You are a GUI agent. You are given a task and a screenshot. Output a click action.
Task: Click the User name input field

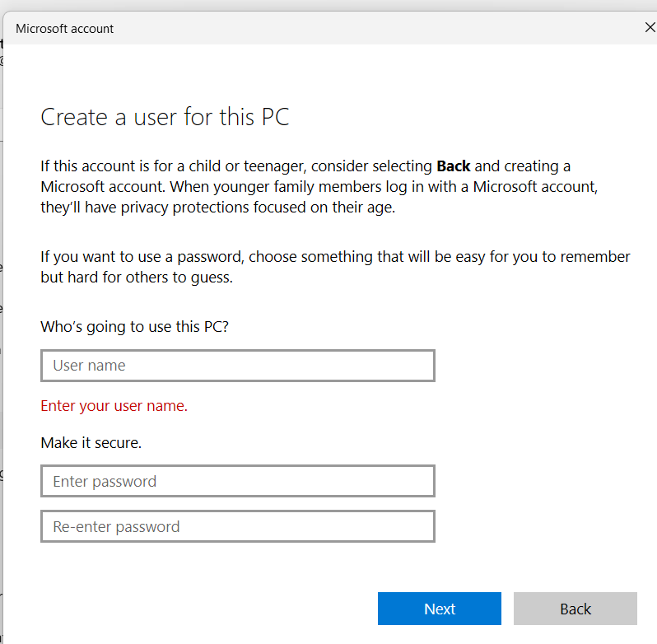click(238, 366)
